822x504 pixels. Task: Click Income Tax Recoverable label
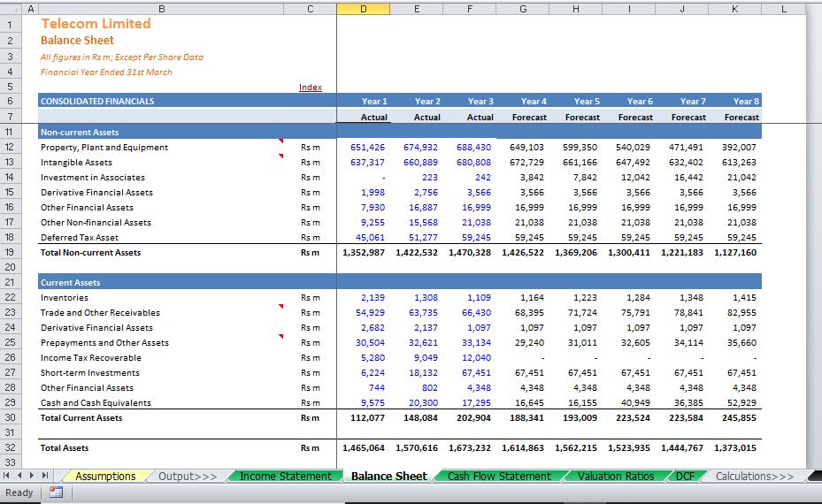click(91, 358)
